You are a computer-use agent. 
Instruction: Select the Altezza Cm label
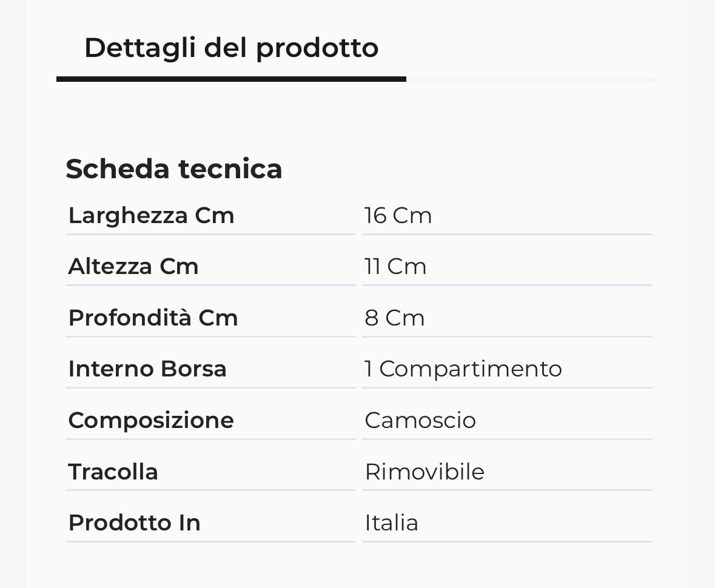[133, 267]
